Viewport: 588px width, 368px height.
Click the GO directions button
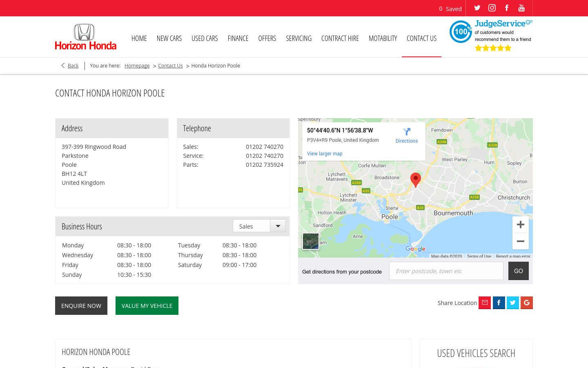pyautogui.click(x=519, y=271)
